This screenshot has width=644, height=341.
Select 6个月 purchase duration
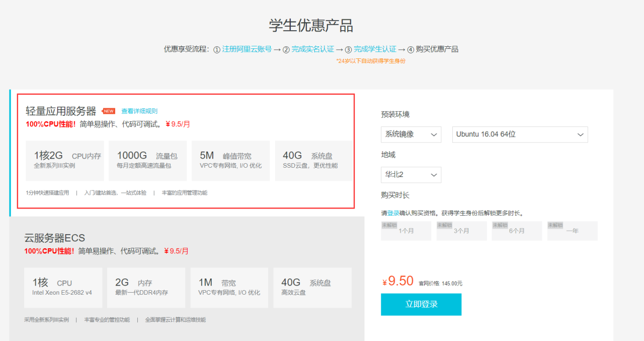click(517, 231)
